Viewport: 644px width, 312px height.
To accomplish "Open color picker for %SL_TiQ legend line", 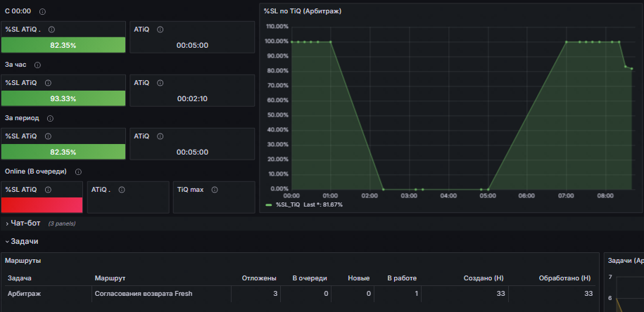I will pyautogui.click(x=269, y=204).
